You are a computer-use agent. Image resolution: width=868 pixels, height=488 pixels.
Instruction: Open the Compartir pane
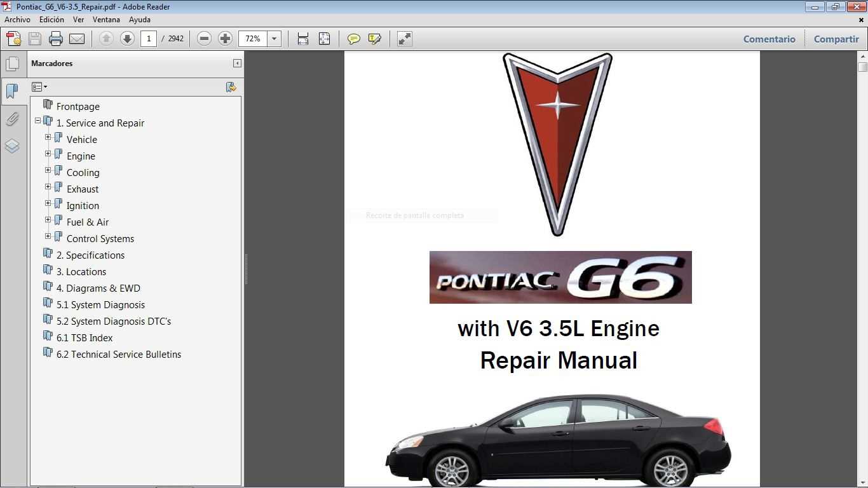tap(836, 39)
